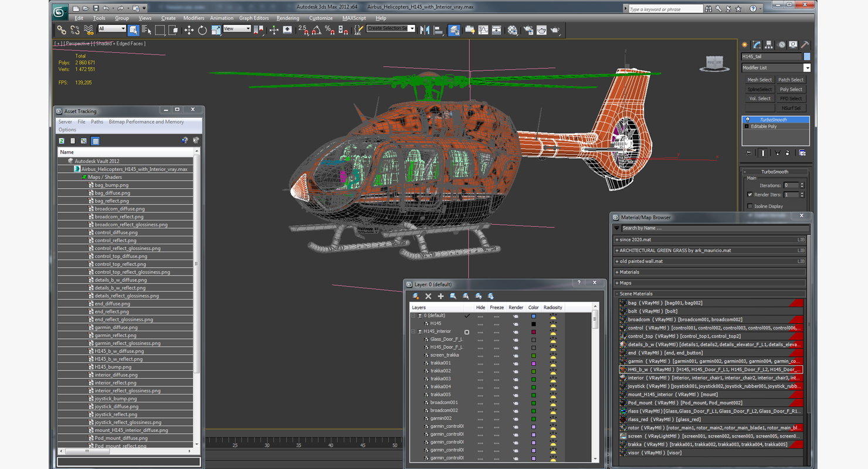This screenshot has width=868, height=469.
Task: Open the Hierarchy command panel tab
Action: [x=769, y=45]
